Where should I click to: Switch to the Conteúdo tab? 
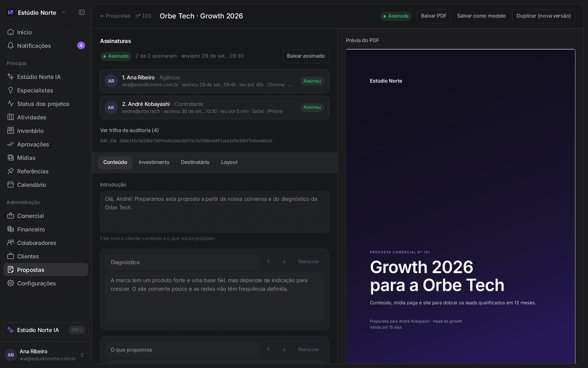tap(115, 162)
